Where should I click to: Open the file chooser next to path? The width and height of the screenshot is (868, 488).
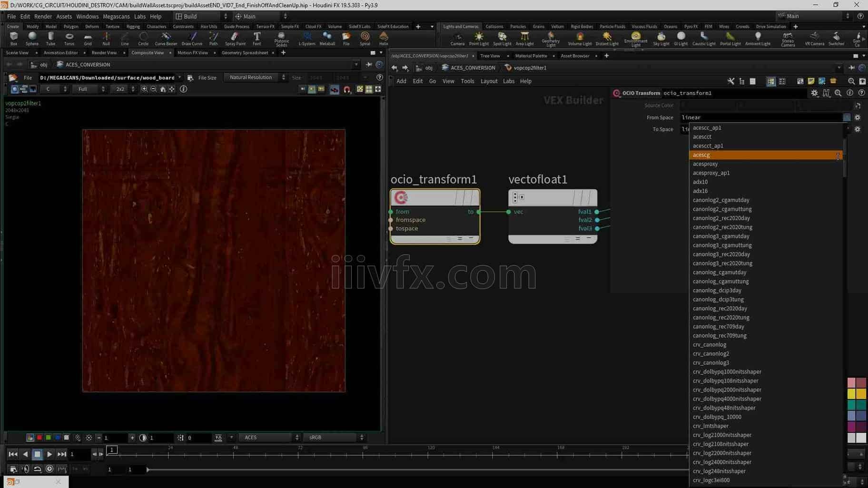pyautogui.click(x=190, y=78)
